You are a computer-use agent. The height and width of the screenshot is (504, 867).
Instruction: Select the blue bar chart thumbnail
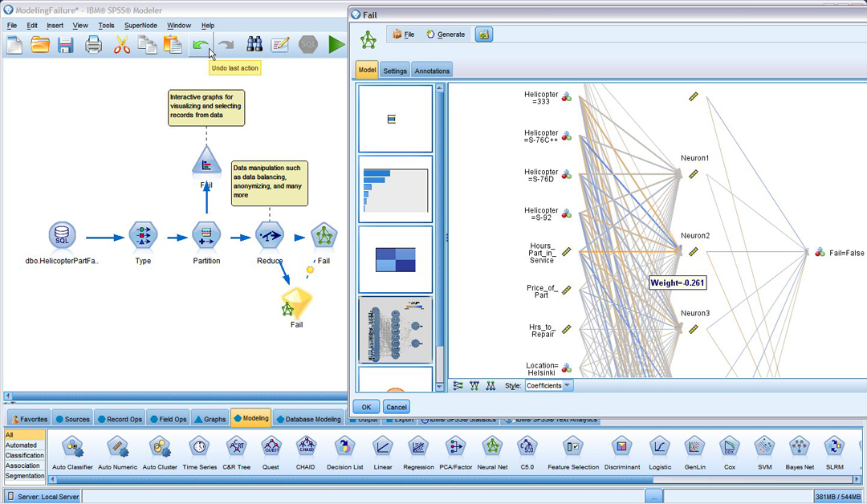pos(395,190)
